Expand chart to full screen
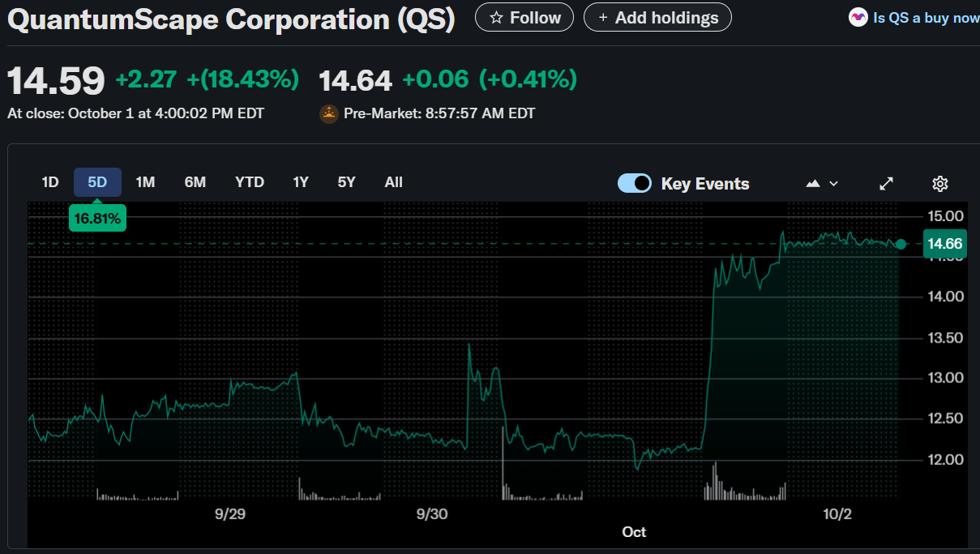 pyautogui.click(x=886, y=184)
